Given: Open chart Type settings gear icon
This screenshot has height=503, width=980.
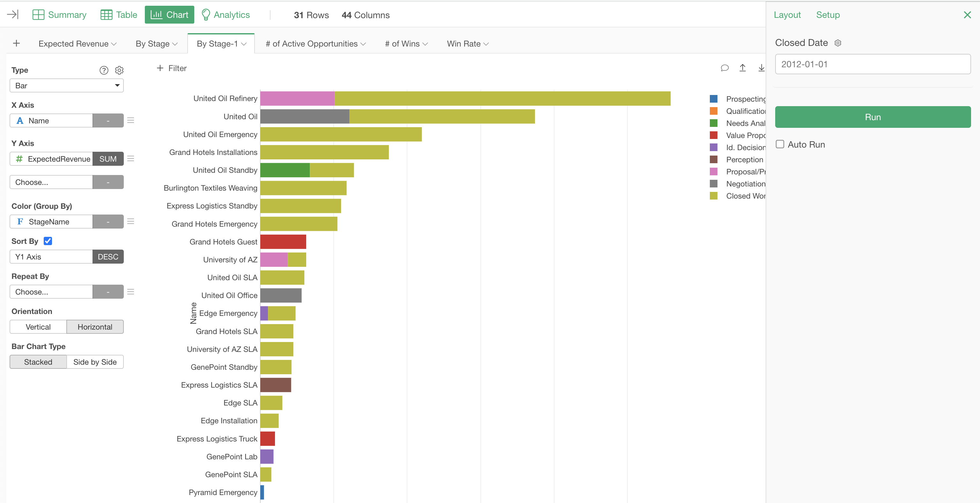Looking at the screenshot, I should point(119,70).
